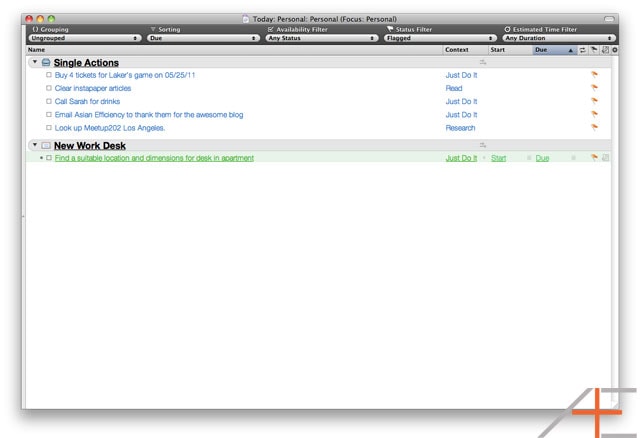Click the row handle bullet before Find location

(x=41, y=158)
